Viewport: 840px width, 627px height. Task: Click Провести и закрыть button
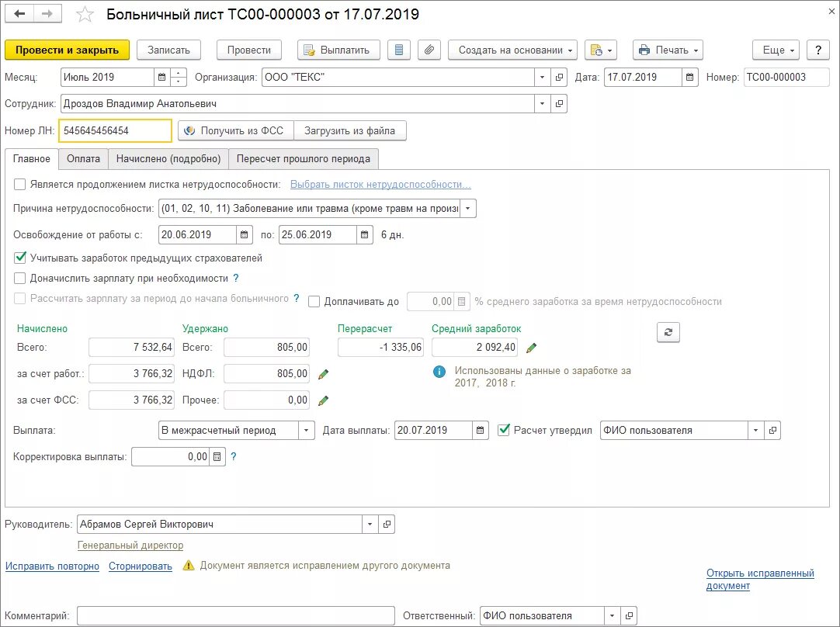coord(67,50)
